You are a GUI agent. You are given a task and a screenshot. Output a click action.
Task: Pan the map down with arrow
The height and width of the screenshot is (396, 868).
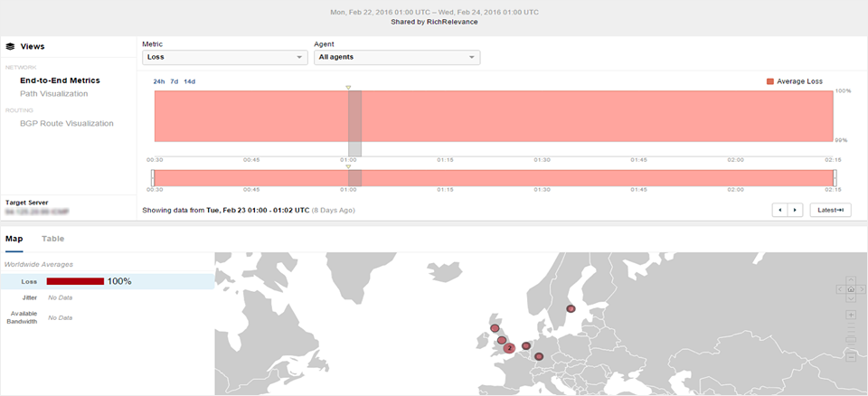(x=851, y=298)
